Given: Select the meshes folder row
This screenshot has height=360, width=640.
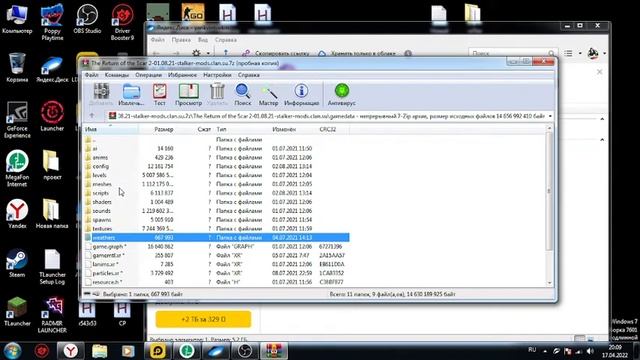Looking at the screenshot, I should tap(216, 184).
